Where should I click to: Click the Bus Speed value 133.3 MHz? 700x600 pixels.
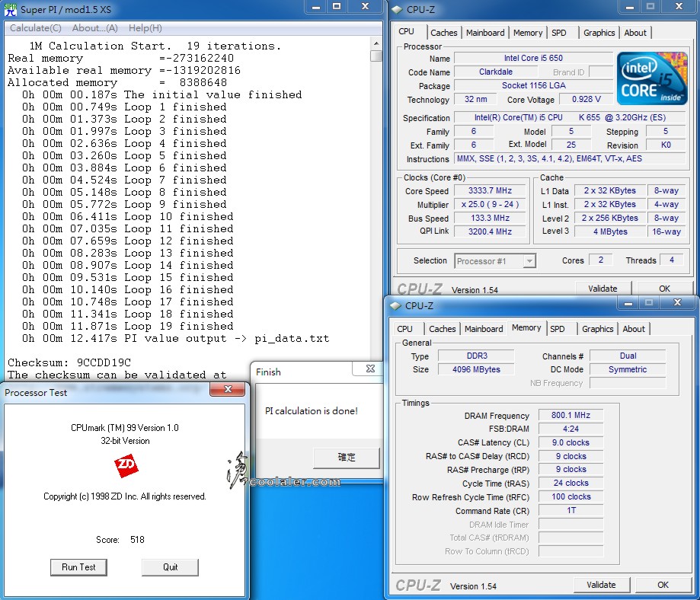click(x=490, y=218)
